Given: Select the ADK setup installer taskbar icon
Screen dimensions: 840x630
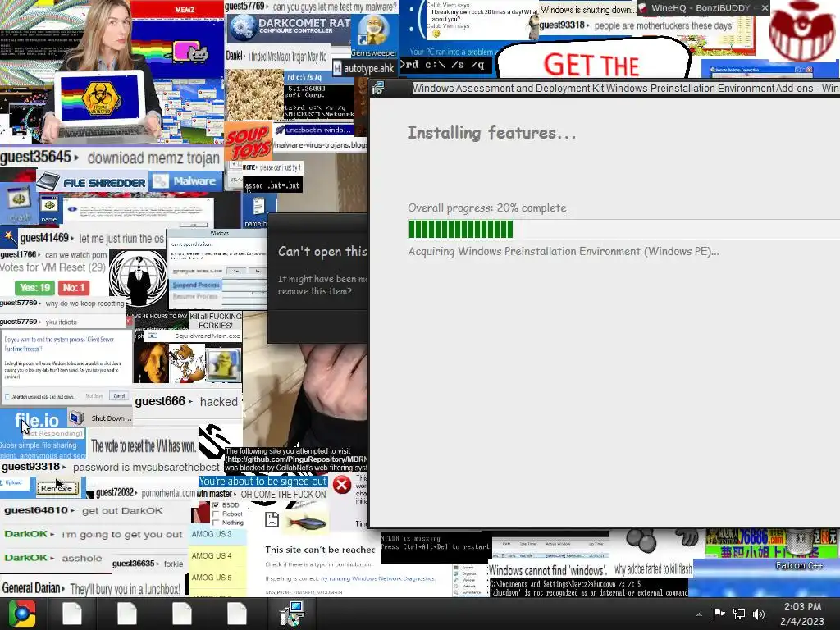Looking at the screenshot, I should (x=292, y=614).
